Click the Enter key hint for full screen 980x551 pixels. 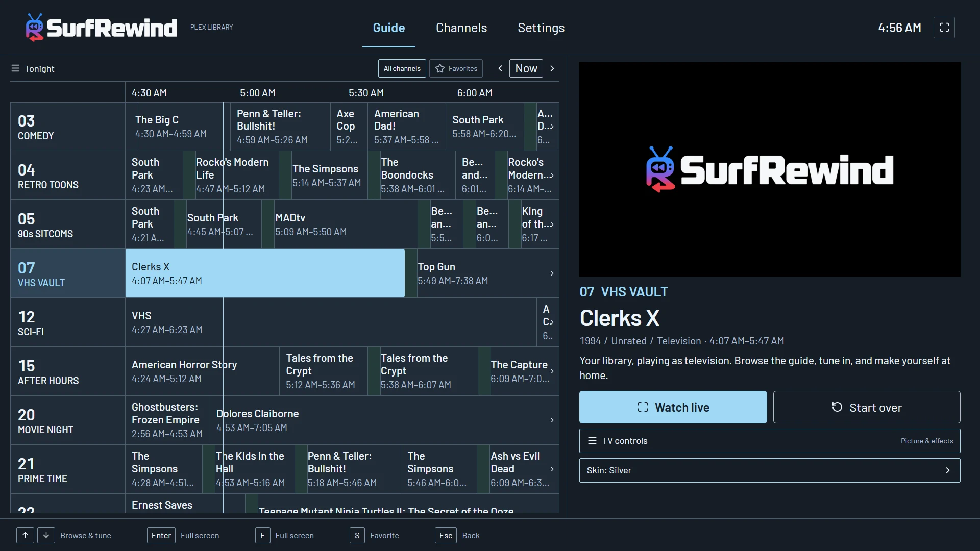[x=161, y=535]
